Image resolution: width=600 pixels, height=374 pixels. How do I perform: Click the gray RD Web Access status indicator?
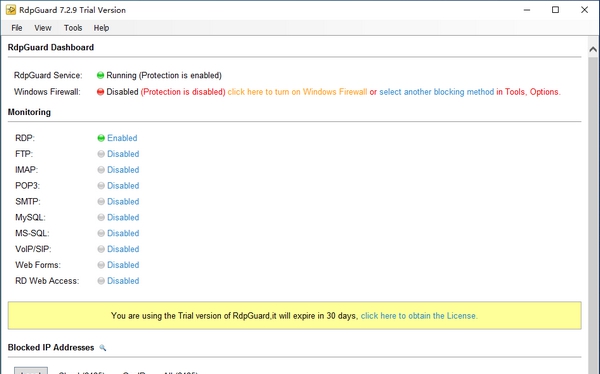101,281
